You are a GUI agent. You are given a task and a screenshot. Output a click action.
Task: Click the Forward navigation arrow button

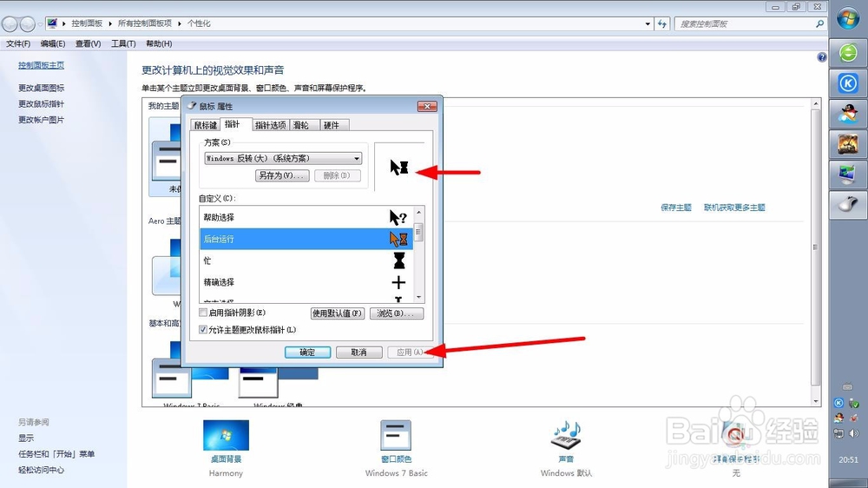[27, 23]
